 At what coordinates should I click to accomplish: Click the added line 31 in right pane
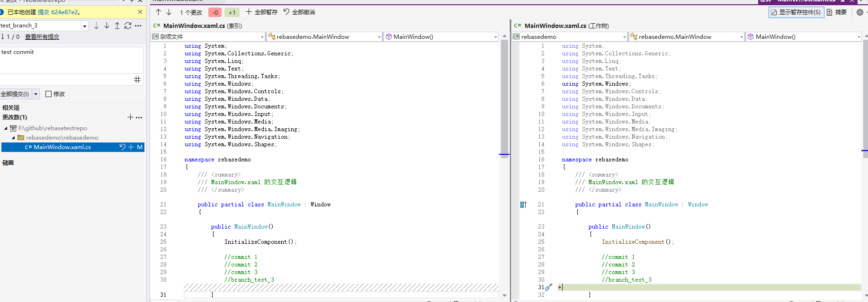(x=709, y=287)
